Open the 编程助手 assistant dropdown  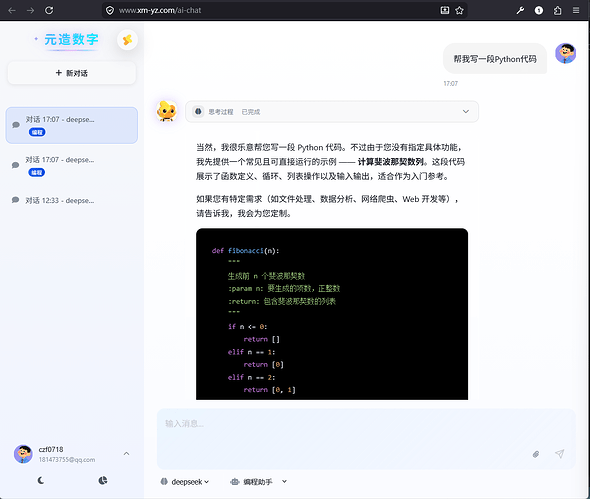(x=259, y=482)
